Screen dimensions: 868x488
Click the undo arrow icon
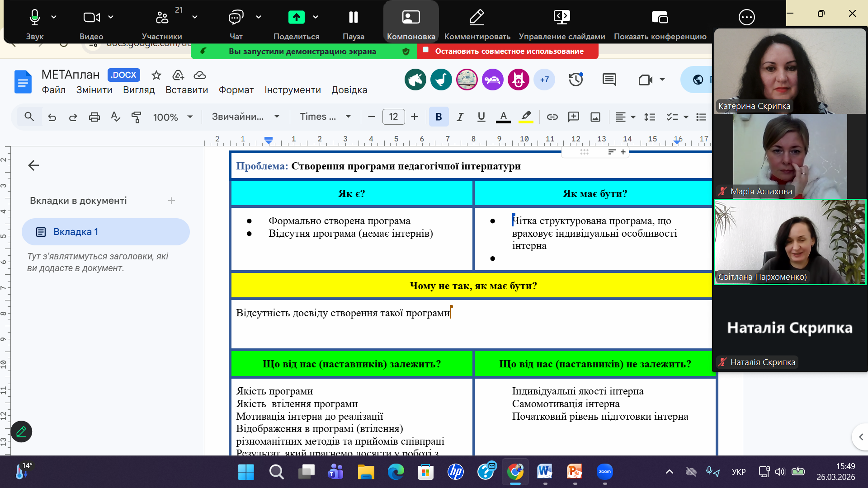pos(52,117)
